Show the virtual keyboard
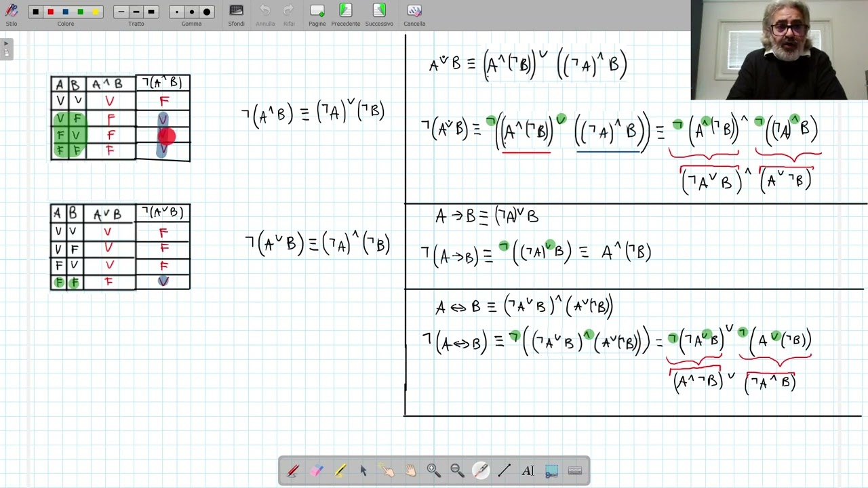This screenshot has width=868, height=488. click(575, 471)
